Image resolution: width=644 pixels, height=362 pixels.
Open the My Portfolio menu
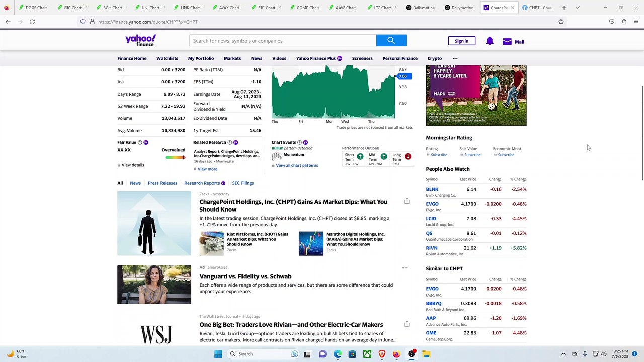tap(201, 58)
